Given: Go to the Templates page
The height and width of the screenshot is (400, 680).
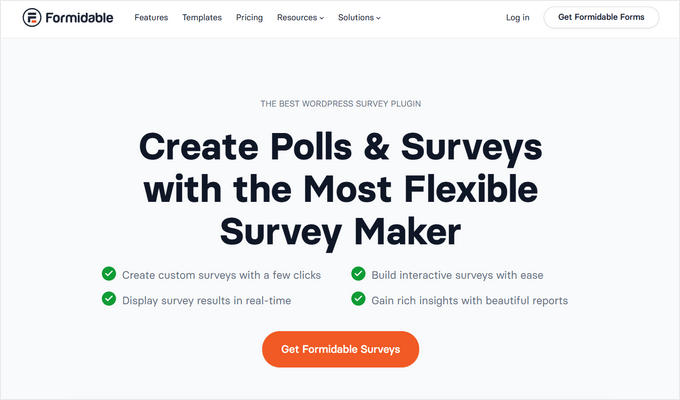Looking at the screenshot, I should coord(202,18).
